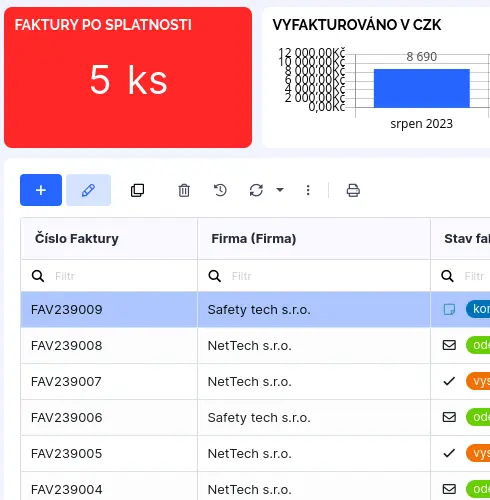Click the note icon in FAV239009 row
Screen dimensions: 490x500
[x=449, y=309]
